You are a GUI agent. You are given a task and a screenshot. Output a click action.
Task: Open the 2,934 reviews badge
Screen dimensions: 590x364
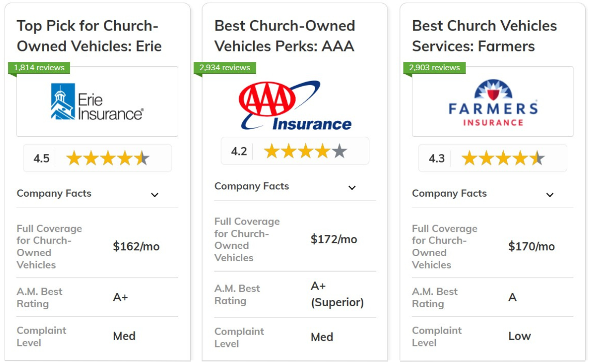click(x=225, y=68)
